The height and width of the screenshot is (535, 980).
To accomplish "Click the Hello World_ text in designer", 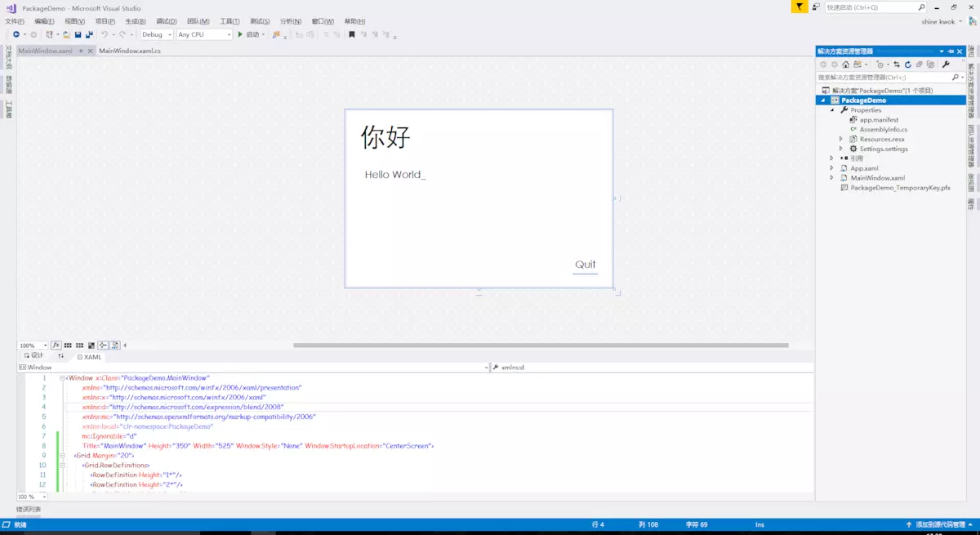I will point(395,175).
